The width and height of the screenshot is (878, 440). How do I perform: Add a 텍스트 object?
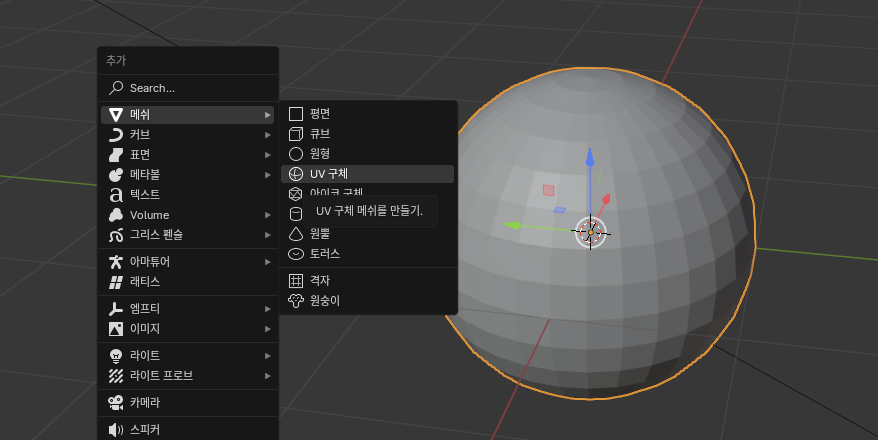click(188, 195)
